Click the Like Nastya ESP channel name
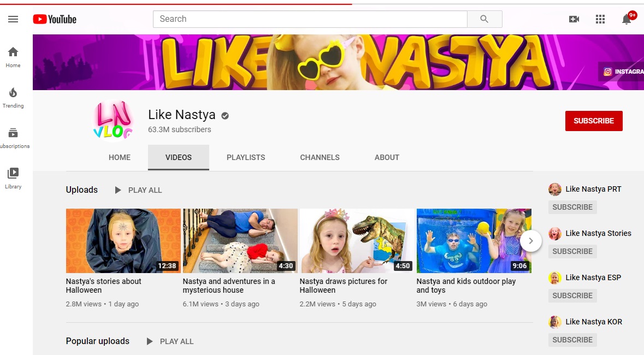644x355 pixels. pyautogui.click(x=593, y=278)
